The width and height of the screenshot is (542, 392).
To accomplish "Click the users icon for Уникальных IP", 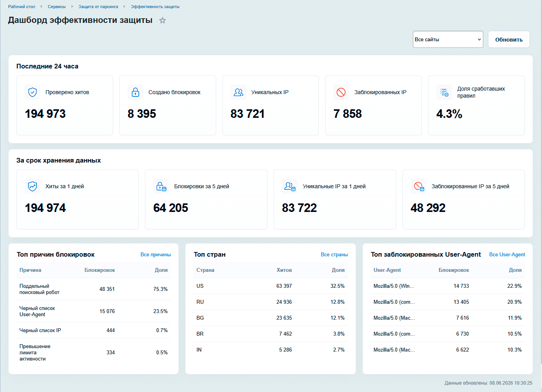I will 238,92.
